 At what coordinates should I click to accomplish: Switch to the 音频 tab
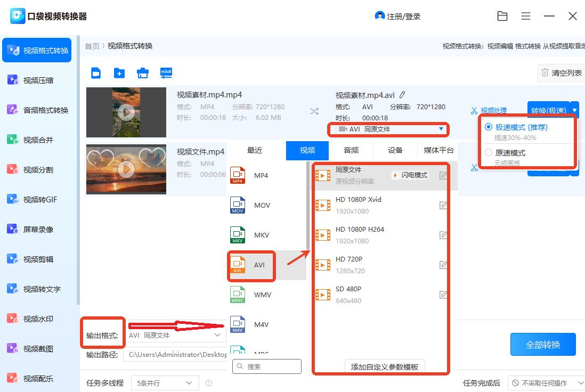(x=351, y=150)
